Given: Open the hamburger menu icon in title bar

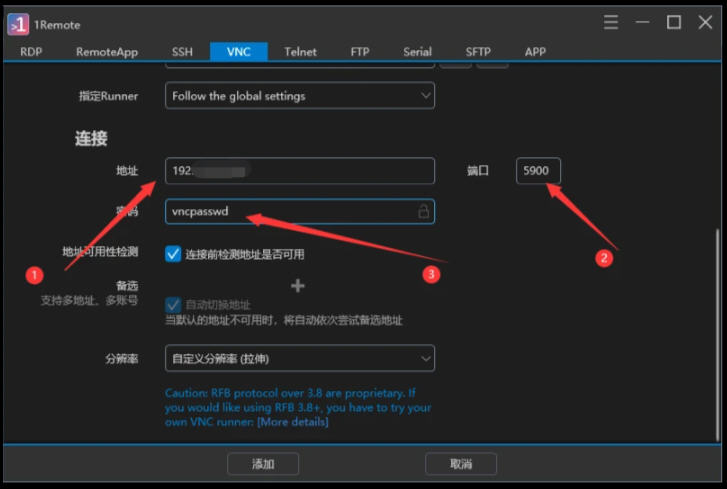Looking at the screenshot, I should click(x=611, y=22).
